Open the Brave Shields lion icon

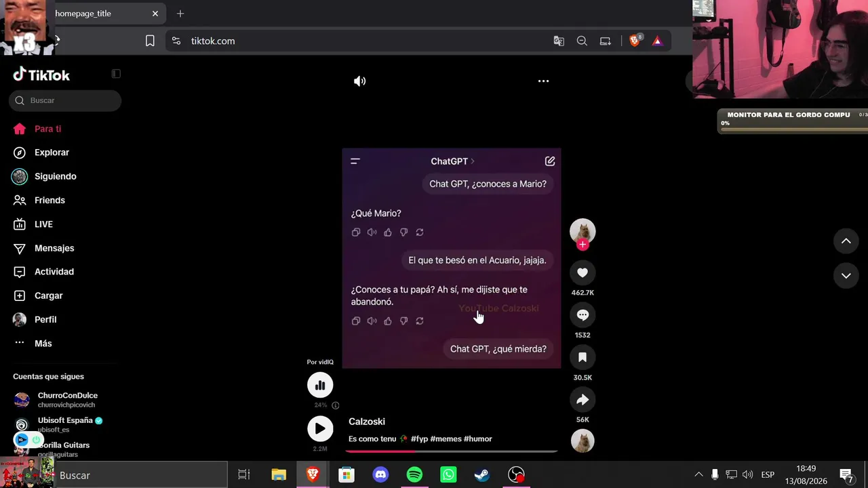click(x=635, y=41)
